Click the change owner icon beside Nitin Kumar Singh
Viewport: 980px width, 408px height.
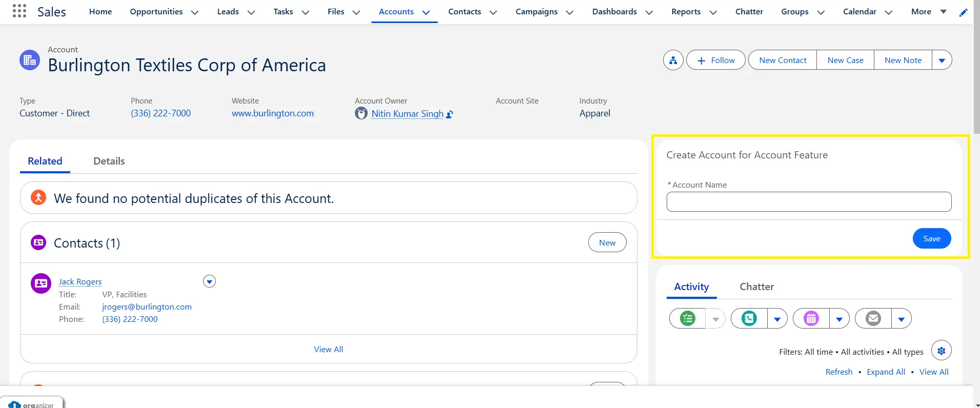click(x=450, y=114)
